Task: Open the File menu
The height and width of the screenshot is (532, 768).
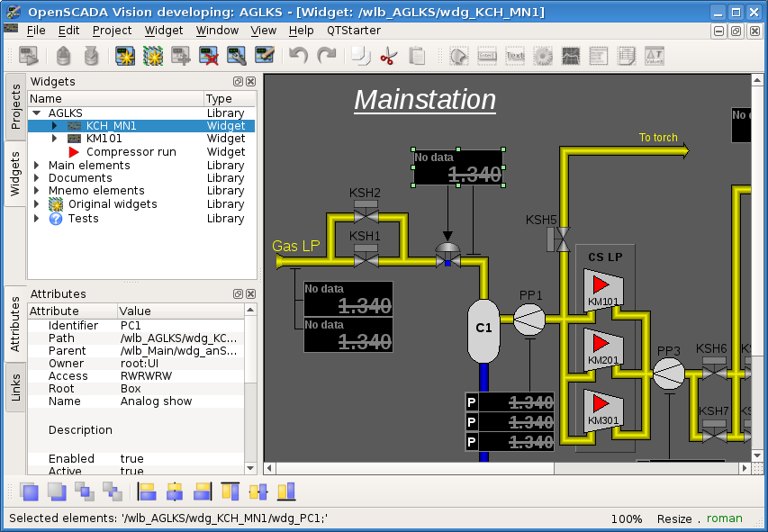Action: (36, 31)
